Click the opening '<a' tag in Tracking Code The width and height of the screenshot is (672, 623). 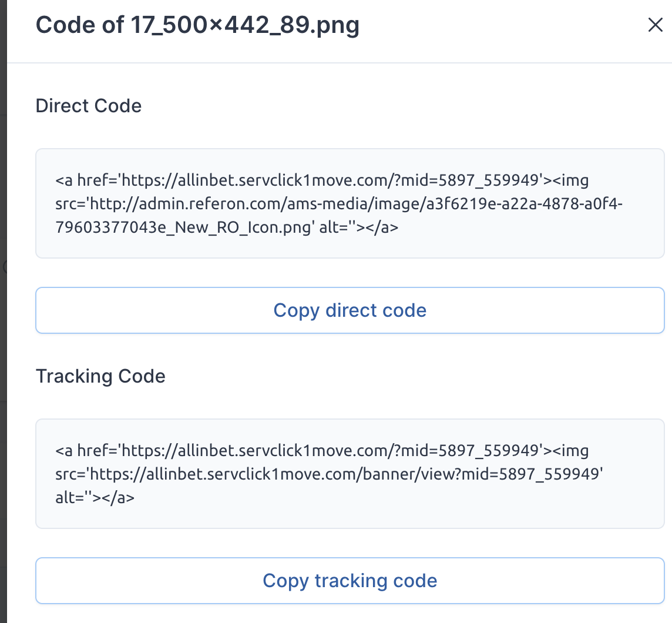coord(64,451)
